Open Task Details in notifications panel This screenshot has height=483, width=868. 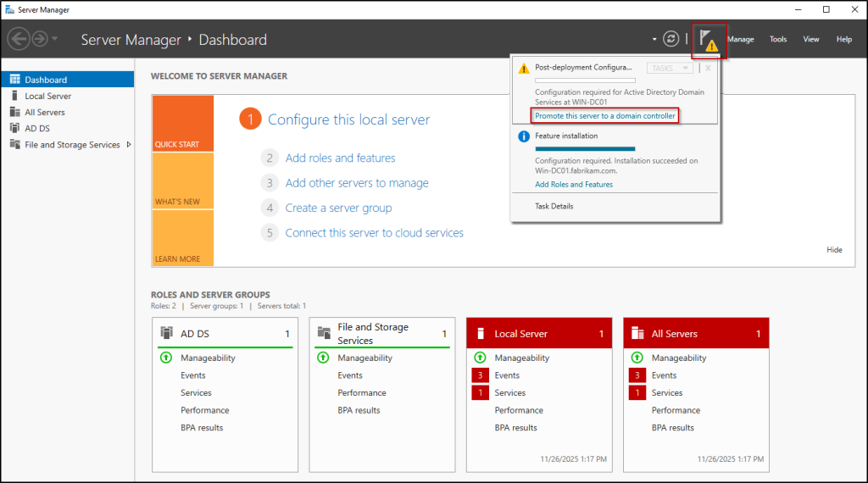[x=554, y=207]
